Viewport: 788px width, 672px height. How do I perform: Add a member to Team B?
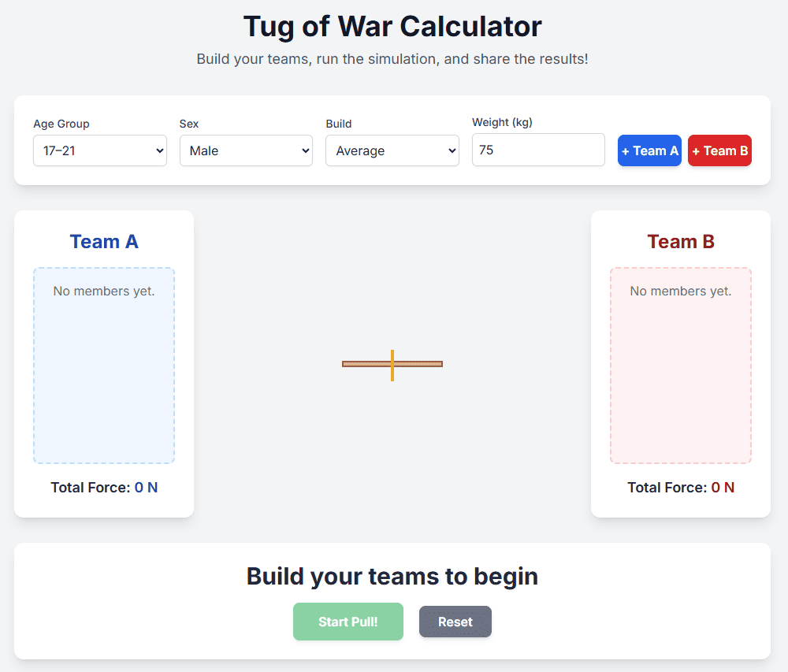point(719,150)
